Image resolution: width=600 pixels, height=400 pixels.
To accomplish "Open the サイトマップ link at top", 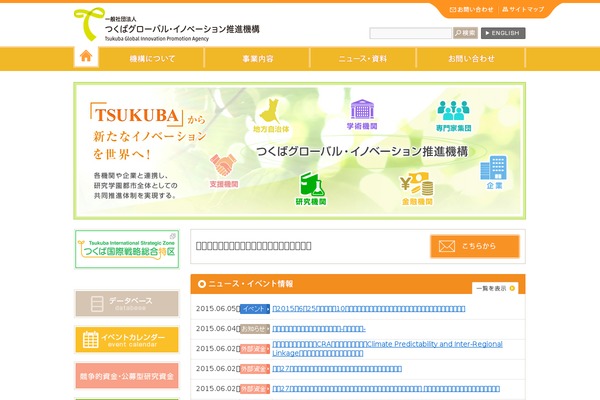I will (523, 9).
